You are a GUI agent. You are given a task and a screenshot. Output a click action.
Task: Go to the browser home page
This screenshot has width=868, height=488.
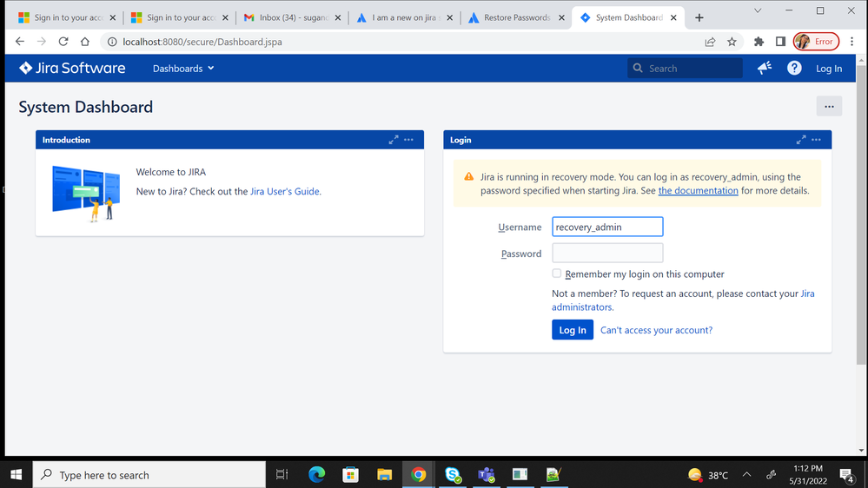pos(84,42)
